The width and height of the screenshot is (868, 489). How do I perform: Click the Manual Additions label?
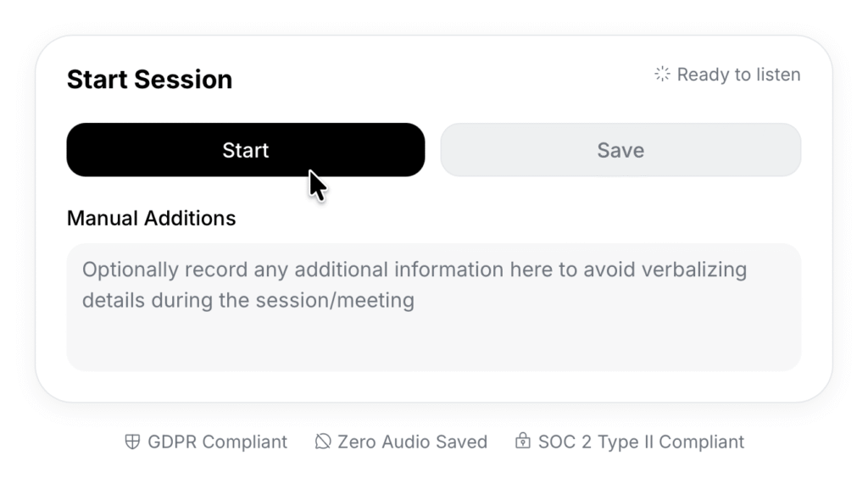coord(151,218)
